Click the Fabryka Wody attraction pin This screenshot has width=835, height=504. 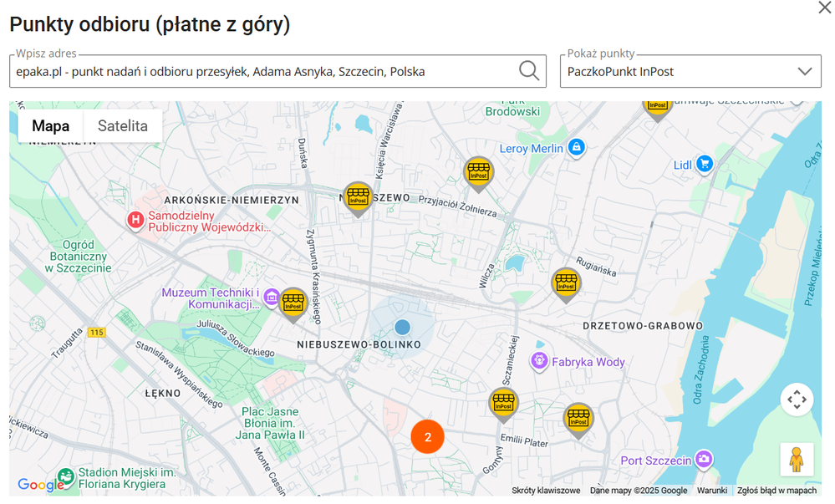click(x=539, y=361)
